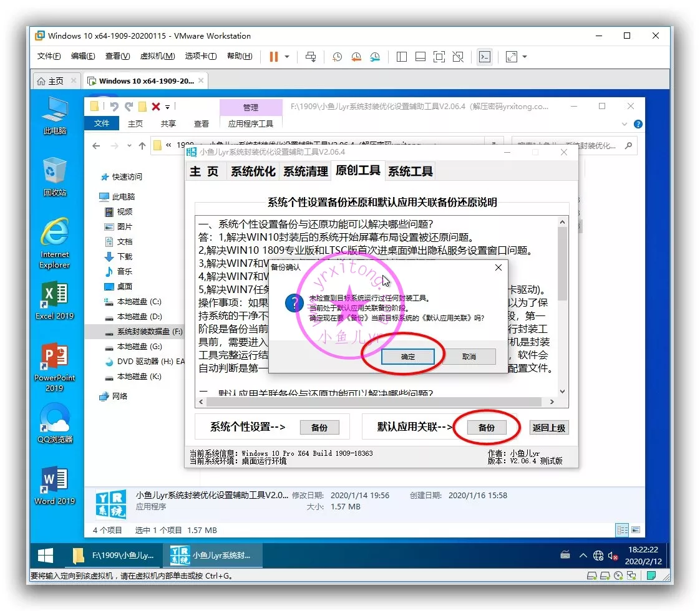Click the send Ctrl+Alt+Del toolbar icon

(x=311, y=57)
